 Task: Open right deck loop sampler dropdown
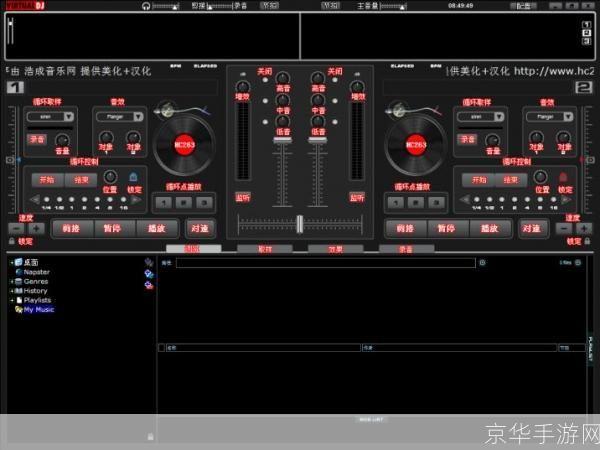(x=499, y=116)
